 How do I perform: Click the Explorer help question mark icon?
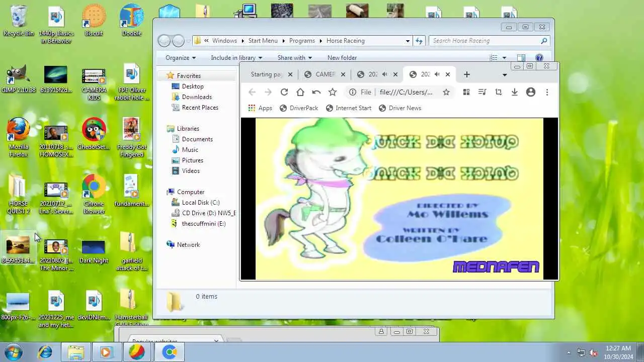(x=539, y=58)
